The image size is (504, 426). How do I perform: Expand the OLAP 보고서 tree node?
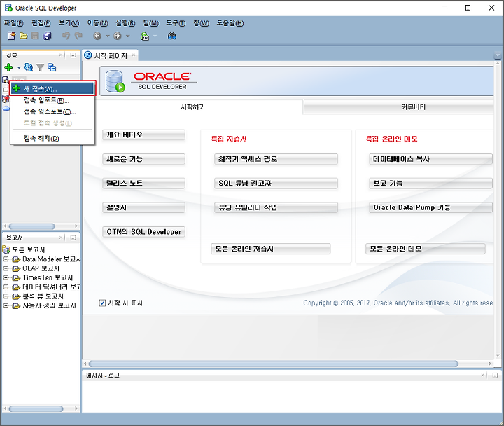(6, 268)
